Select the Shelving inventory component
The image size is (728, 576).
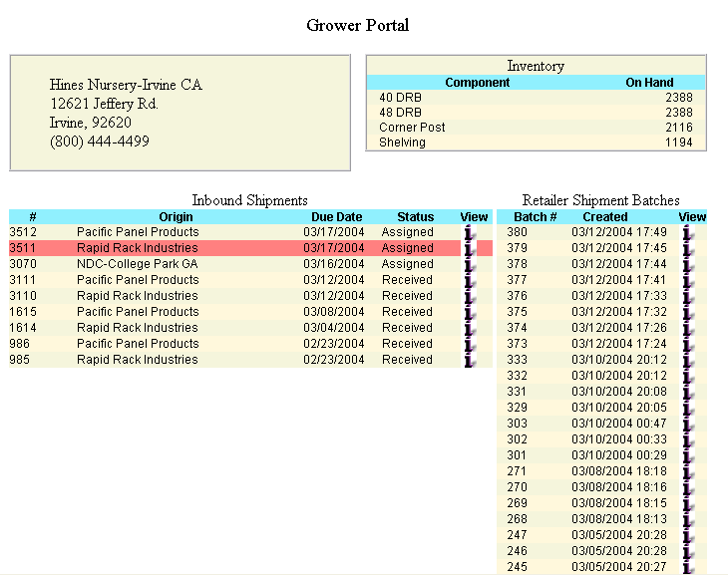tap(402, 143)
